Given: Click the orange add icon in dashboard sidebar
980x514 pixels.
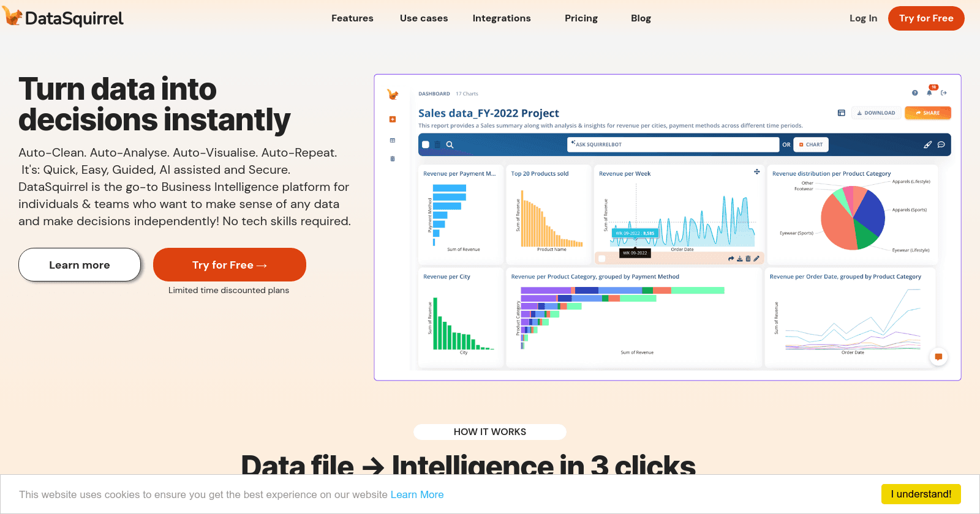Looking at the screenshot, I should 393,119.
